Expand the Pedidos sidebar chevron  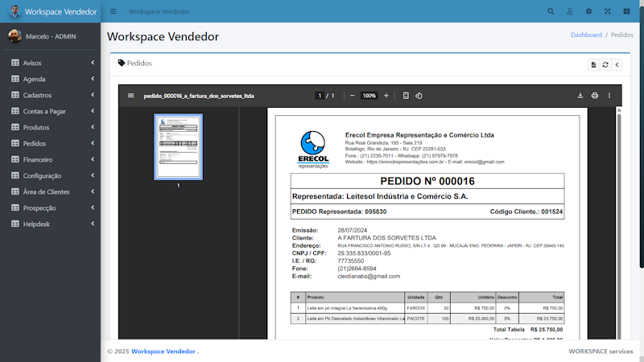tap(93, 143)
